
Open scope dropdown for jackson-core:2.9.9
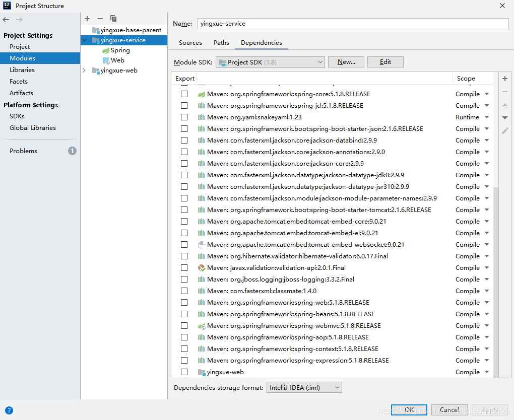click(x=487, y=164)
